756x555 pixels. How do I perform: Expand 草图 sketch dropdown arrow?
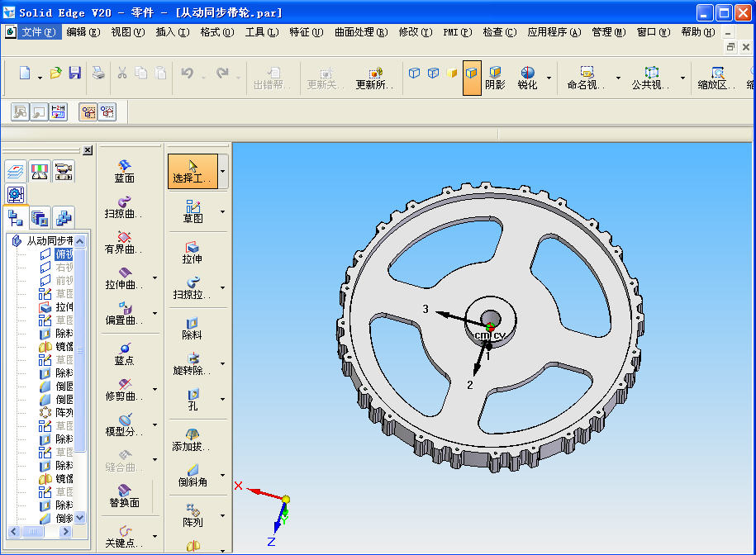(x=223, y=211)
